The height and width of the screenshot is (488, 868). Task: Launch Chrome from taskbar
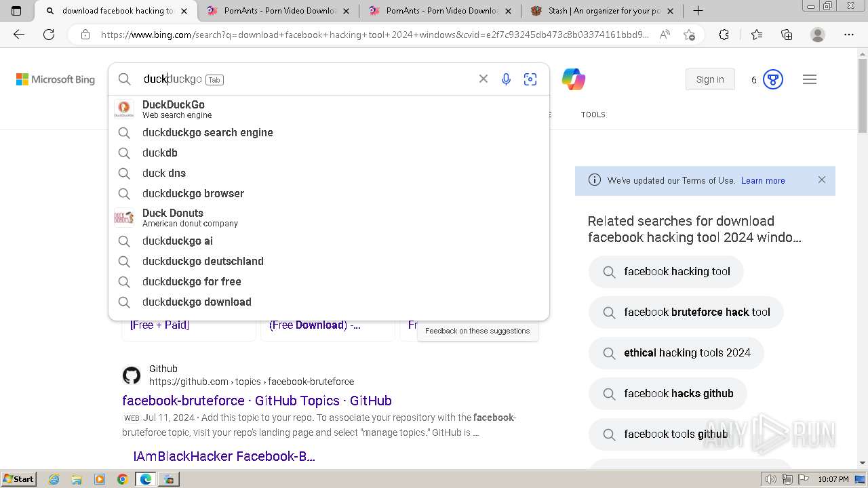(x=122, y=479)
